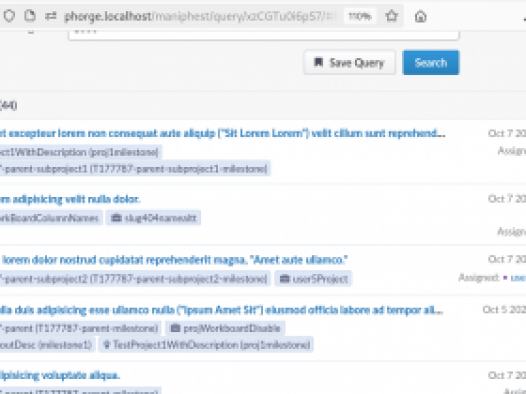This screenshot has width=526, height=394.
Task: Bookmark this page with the star icon
Action: coord(391,16)
